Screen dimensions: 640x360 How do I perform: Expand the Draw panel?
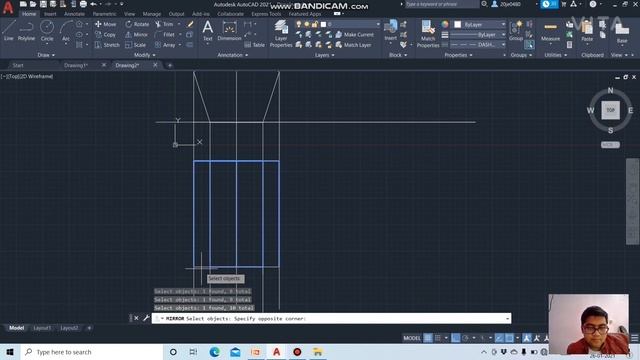click(46, 55)
